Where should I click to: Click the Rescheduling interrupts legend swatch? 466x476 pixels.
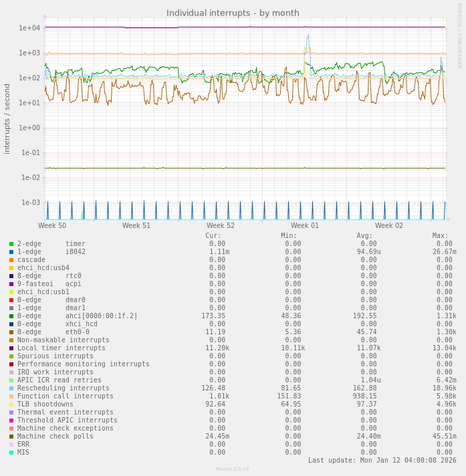pyautogui.click(x=11, y=388)
